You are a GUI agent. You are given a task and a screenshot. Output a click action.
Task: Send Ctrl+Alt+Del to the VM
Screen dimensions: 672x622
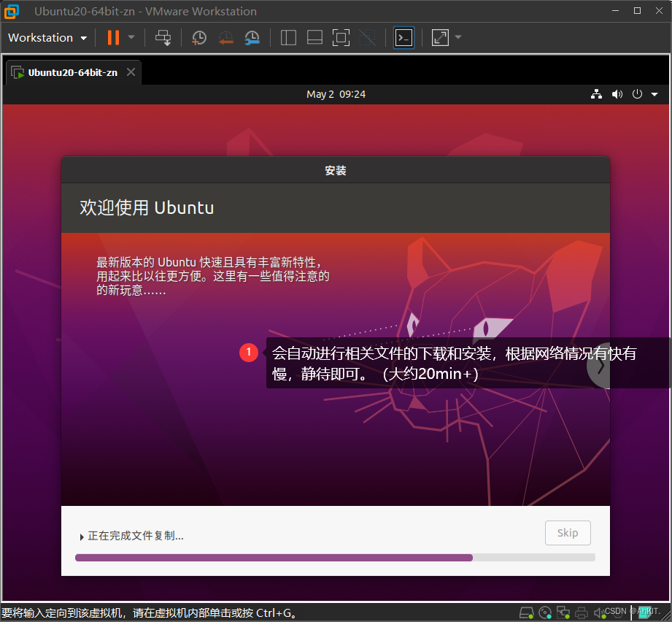(x=163, y=38)
